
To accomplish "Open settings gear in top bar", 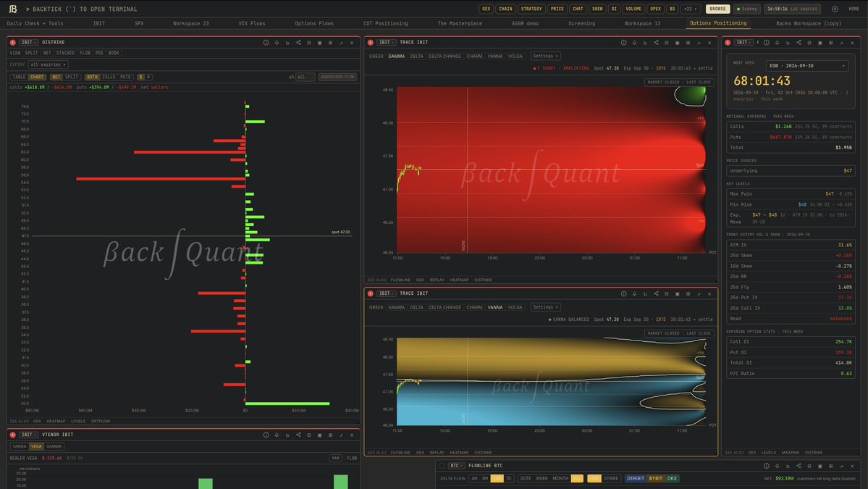I will tap(835, 9).
